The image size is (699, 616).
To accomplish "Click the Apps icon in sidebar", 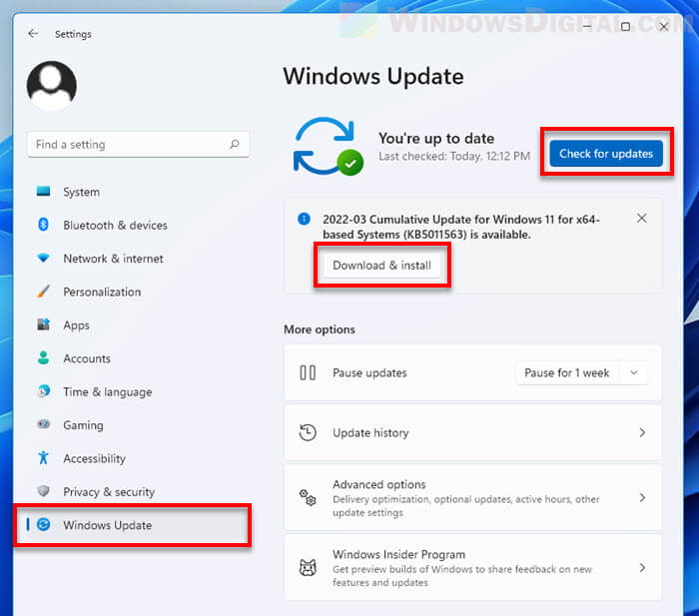I will 43,324.
